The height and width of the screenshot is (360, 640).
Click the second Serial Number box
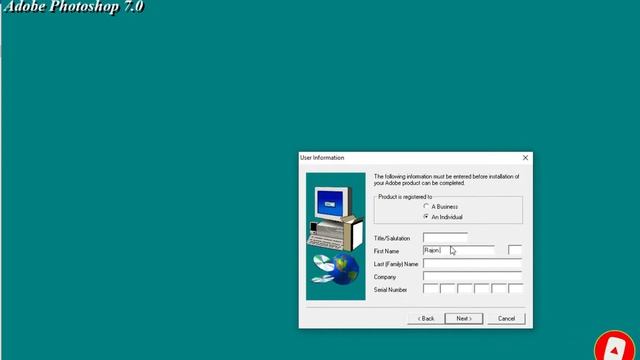tap(448, 289)
